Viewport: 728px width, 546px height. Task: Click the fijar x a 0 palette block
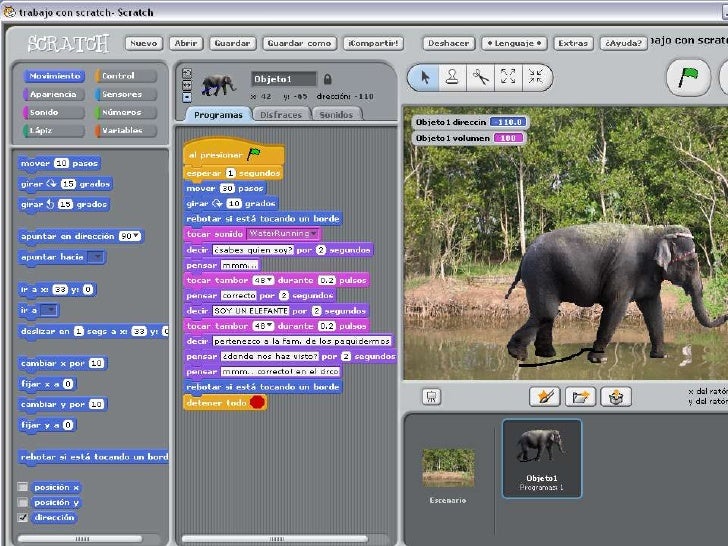(47, 384)
